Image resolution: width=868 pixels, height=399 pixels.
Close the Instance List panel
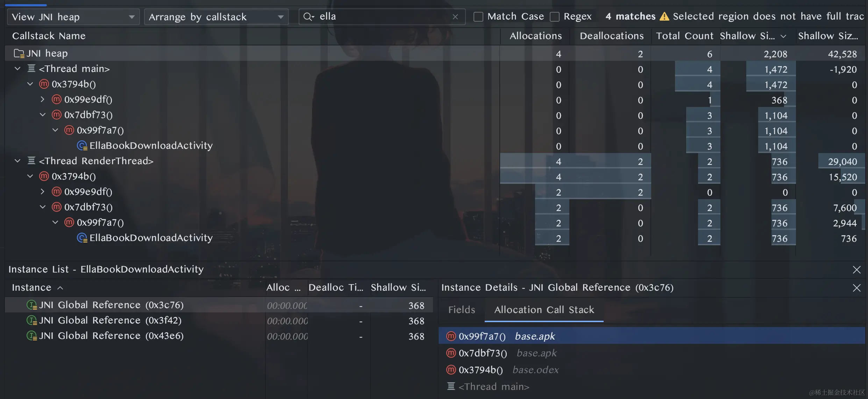(856, 270)
